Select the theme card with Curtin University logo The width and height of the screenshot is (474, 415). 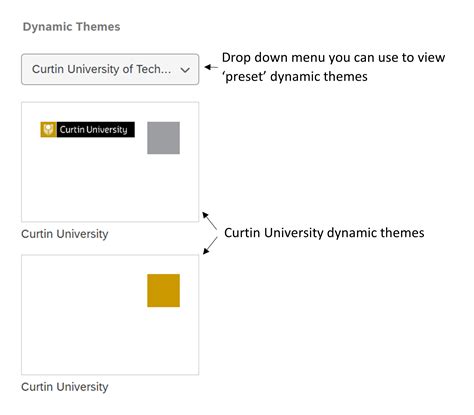pos(110,162)
